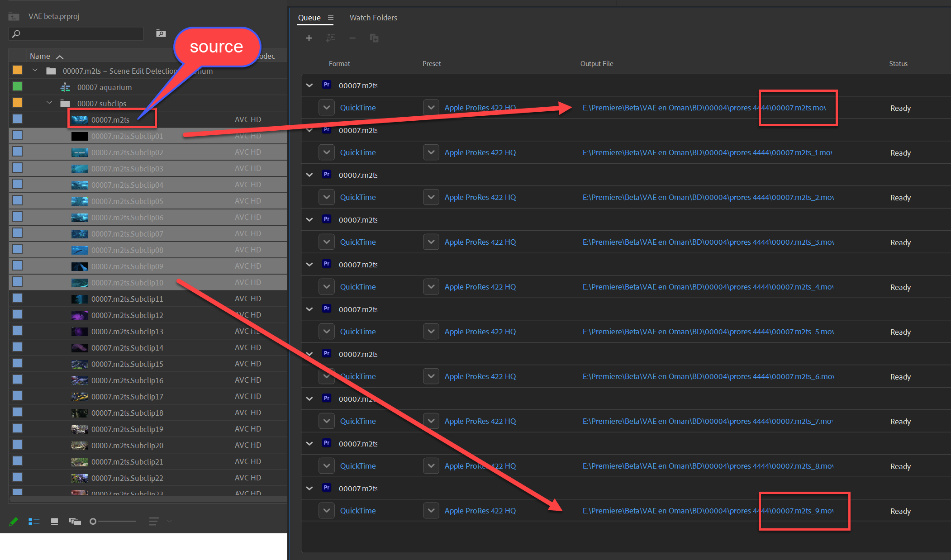
Task: Click the sort order icon near the zoom slider
Action: pyautogui.click(x=153, y=521)
